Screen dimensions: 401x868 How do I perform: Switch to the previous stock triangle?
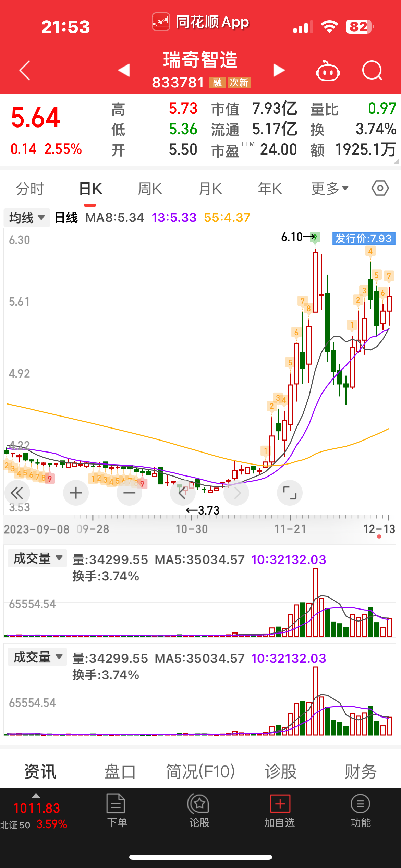point(124,70)
